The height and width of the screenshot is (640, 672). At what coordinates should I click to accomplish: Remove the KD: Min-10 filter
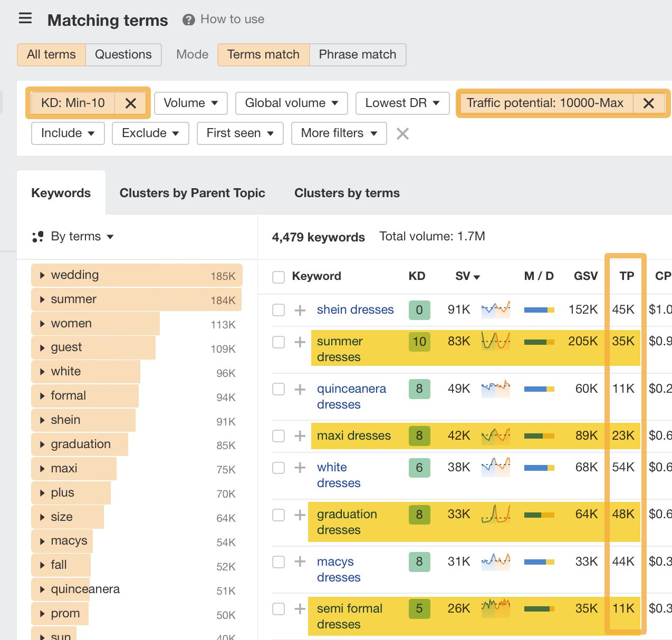[130, 103]
